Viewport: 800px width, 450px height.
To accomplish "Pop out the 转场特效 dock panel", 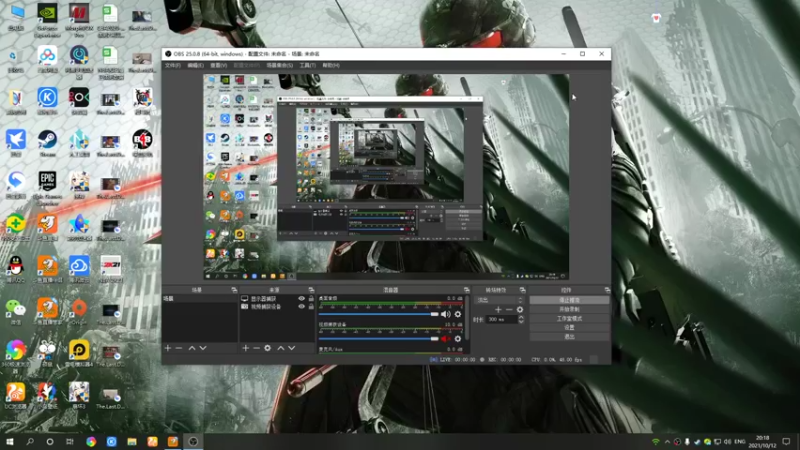I will click(x=522, y=290).
